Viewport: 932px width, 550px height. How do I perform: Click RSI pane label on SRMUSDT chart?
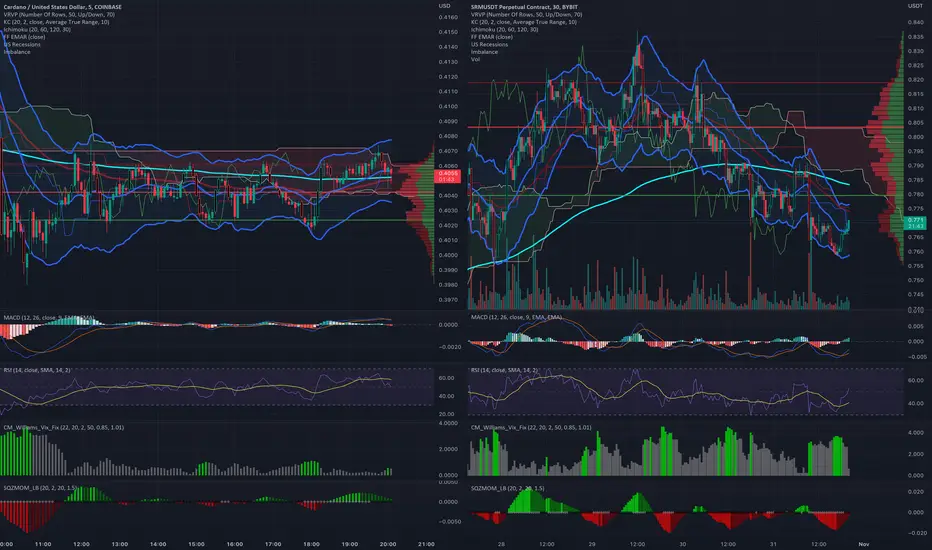(505, 370)
